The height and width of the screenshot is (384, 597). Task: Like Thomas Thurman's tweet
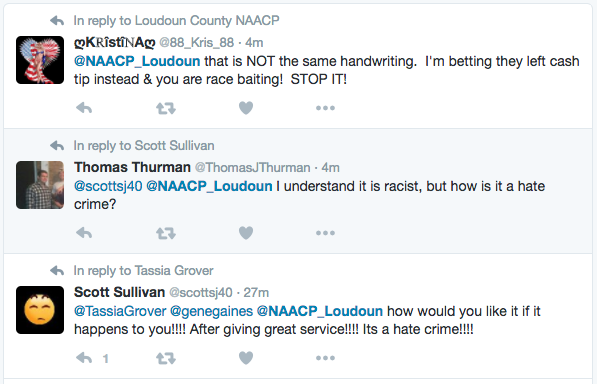pos(246,233)
